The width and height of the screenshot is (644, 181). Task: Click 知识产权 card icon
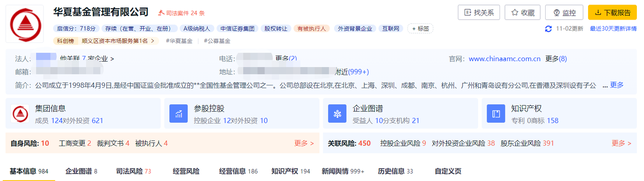coord(496,114)
